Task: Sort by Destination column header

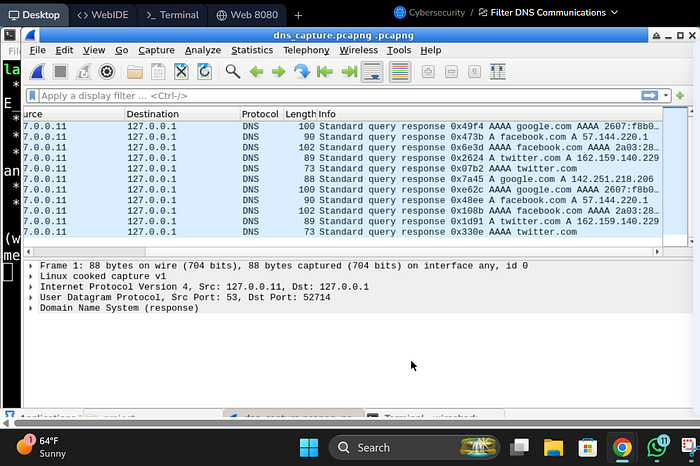Action: click(x=182, y=114)
